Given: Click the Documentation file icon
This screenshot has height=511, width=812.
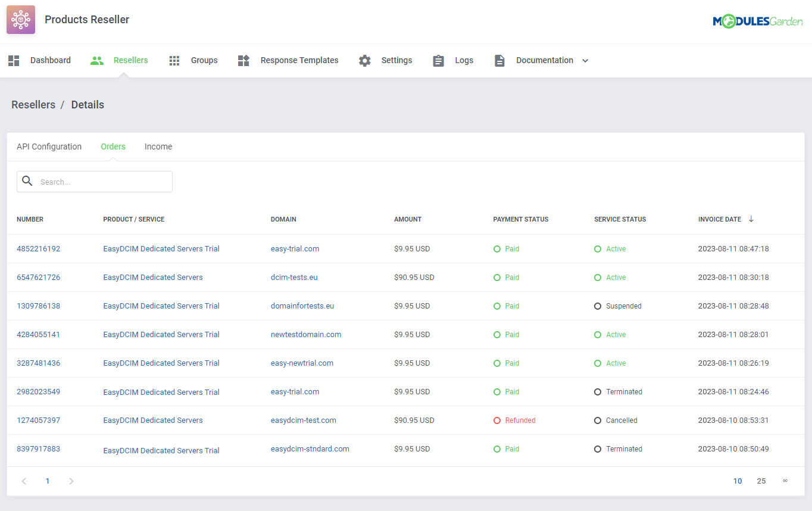Looking at the screenshot, I should (x=499, y=60).
